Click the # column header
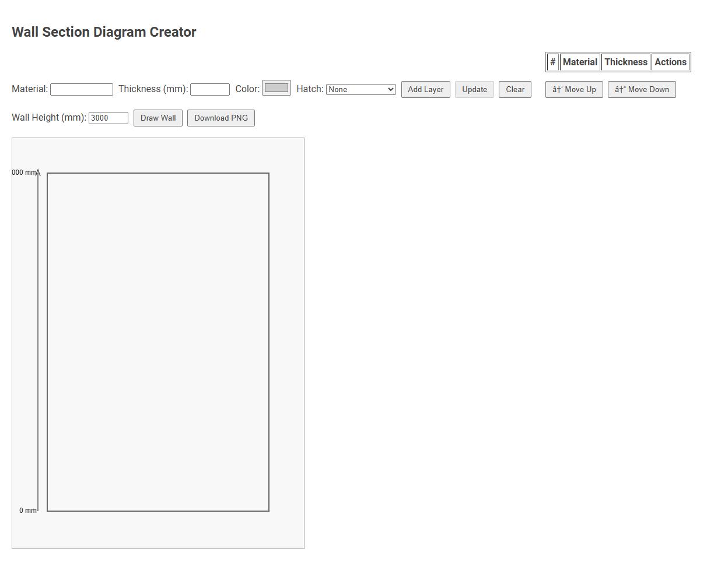Viewport: 728px width, 584px height. 552,62
